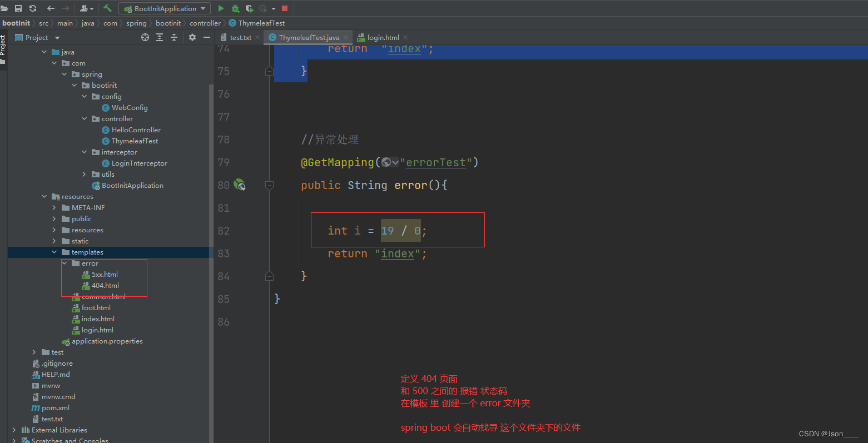The image size is (868, 443).
Task: Collapse the method with fold arrow at line 84
Action: pyautogui.click(x=269, y=276)
